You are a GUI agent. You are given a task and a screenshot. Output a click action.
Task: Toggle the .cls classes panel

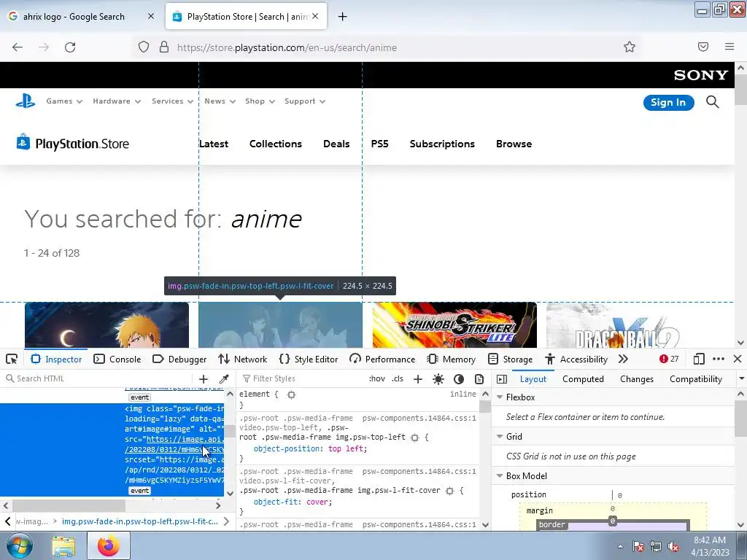(x=398, y=378)
